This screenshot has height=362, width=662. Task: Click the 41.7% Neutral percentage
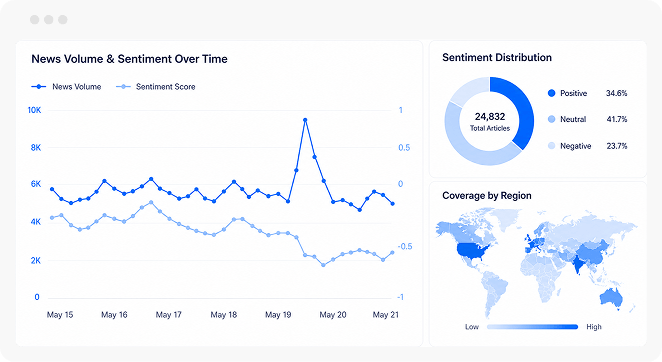[x=617, y=119]
